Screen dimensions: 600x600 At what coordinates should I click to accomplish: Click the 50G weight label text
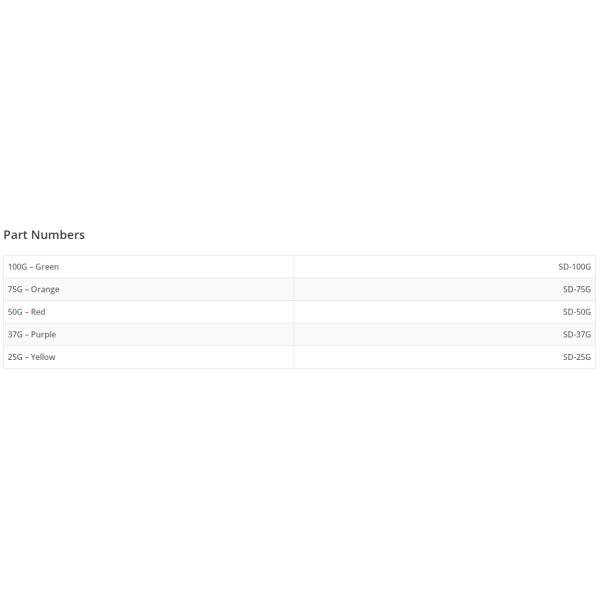pyautogui.click(x=15, y=312)
